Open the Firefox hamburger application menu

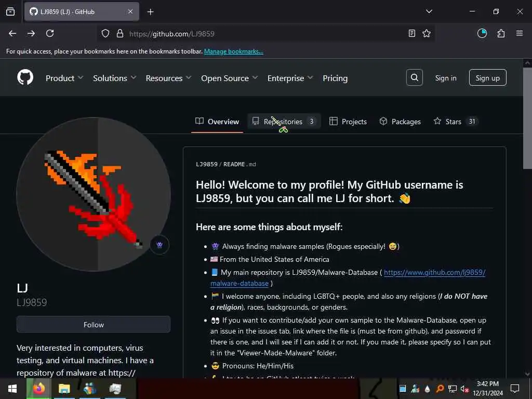[x=519, y=33]
